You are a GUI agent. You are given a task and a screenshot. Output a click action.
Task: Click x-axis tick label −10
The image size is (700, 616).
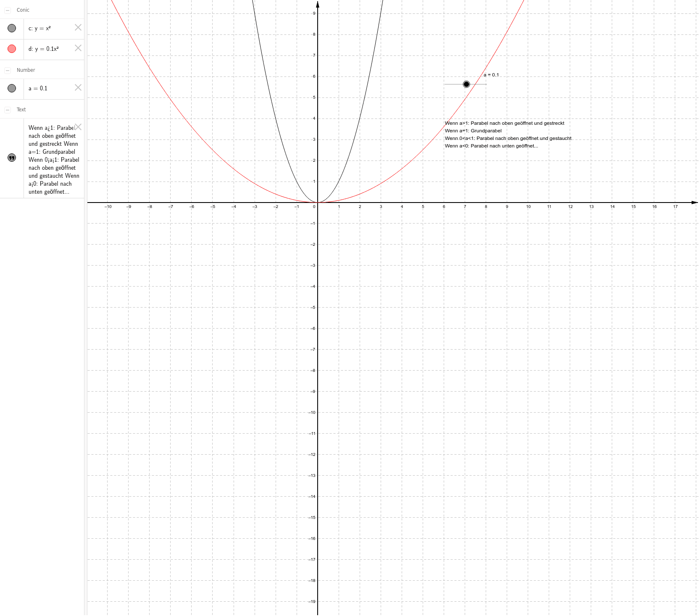pos(108,207)
